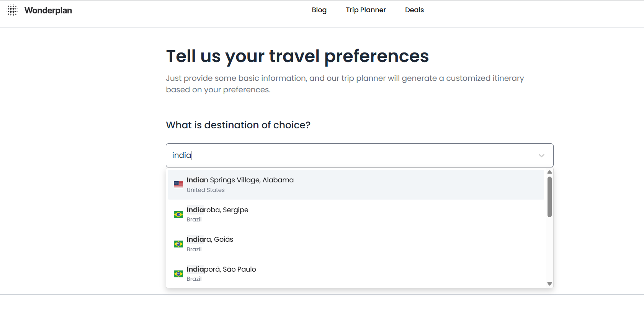The height and width of the screenshot is (326, 644).
Task: Open the Deals menu item
Action: coord(414,10)
